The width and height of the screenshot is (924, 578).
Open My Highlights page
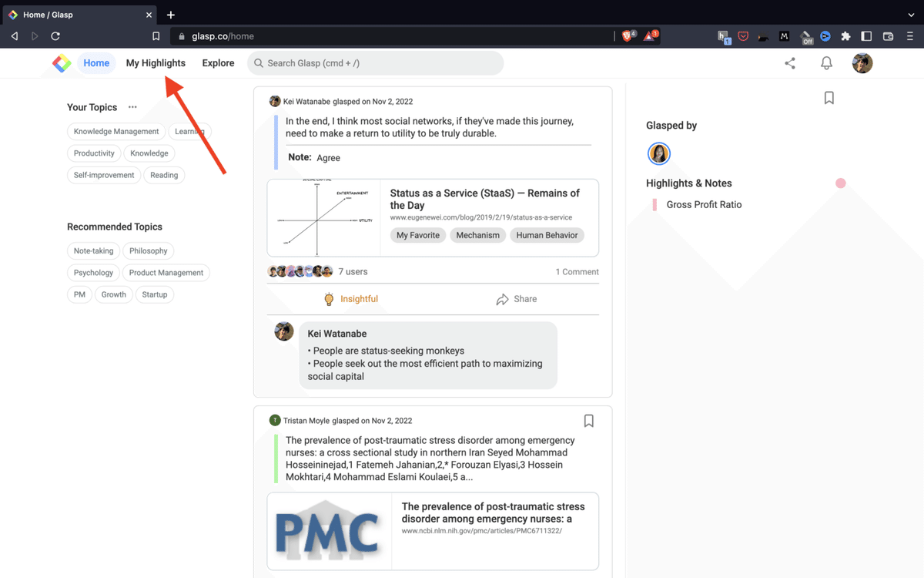tap(156, 63)
